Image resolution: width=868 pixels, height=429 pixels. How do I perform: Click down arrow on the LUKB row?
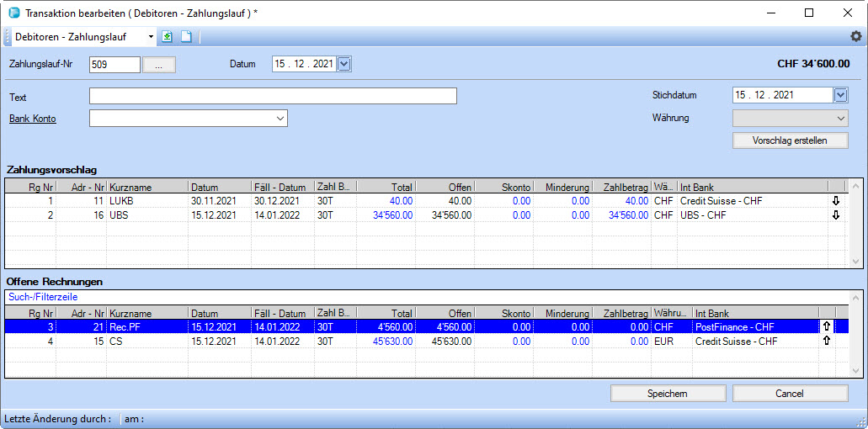tap(836, 201)
